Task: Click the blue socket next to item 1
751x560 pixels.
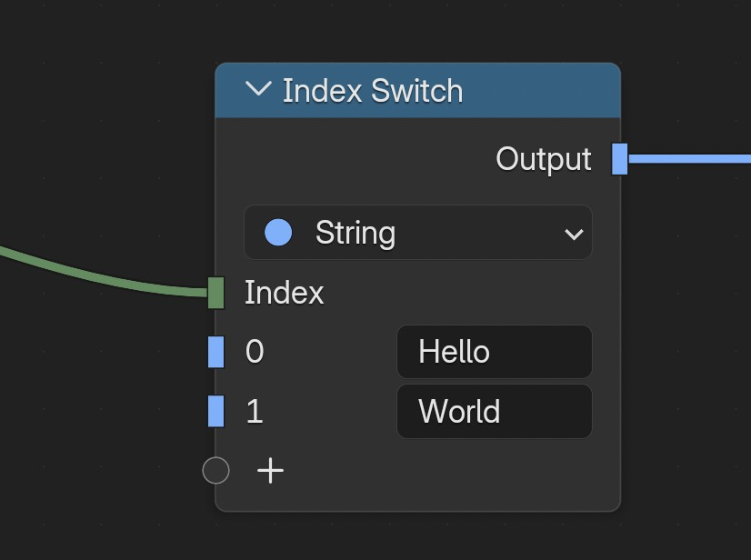Action: pyautogui.click(x=215, y=411)
